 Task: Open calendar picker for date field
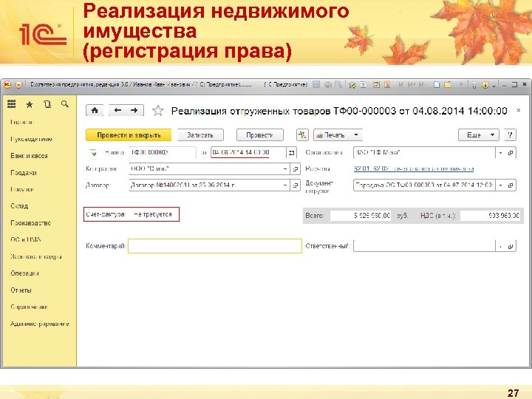coord(291,153)
